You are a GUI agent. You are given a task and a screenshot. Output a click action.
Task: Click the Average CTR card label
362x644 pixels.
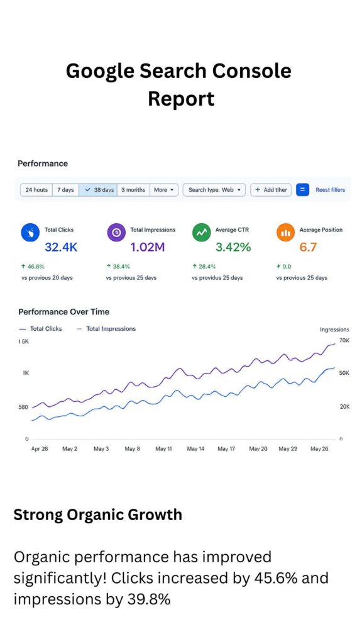tap(232, 230)
